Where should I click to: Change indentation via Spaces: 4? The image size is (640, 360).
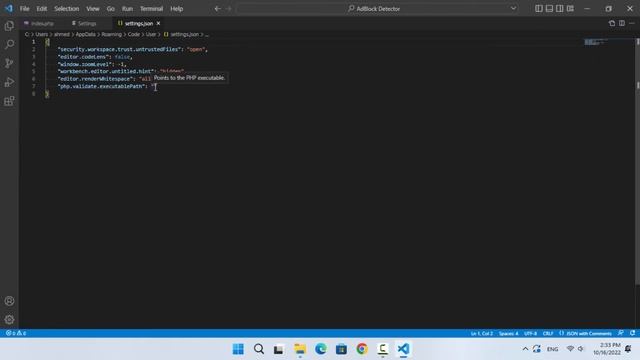tap(509, 333)
